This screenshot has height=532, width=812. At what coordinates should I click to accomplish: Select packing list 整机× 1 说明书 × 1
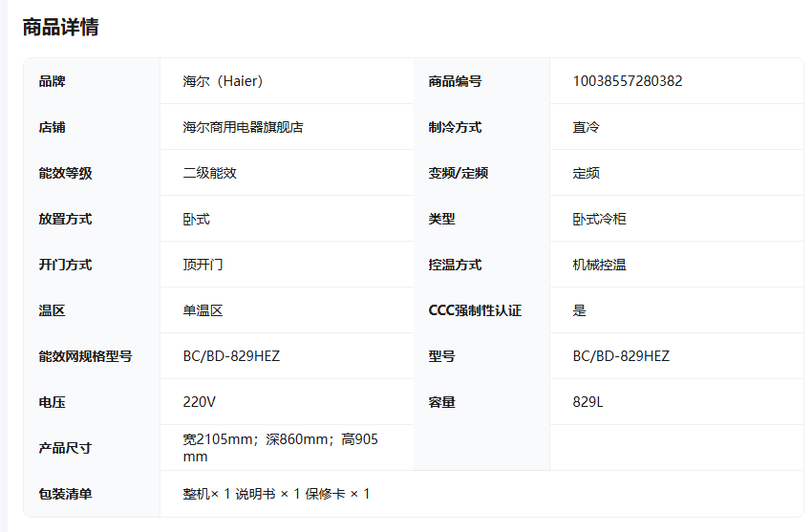tap(242, 494)
